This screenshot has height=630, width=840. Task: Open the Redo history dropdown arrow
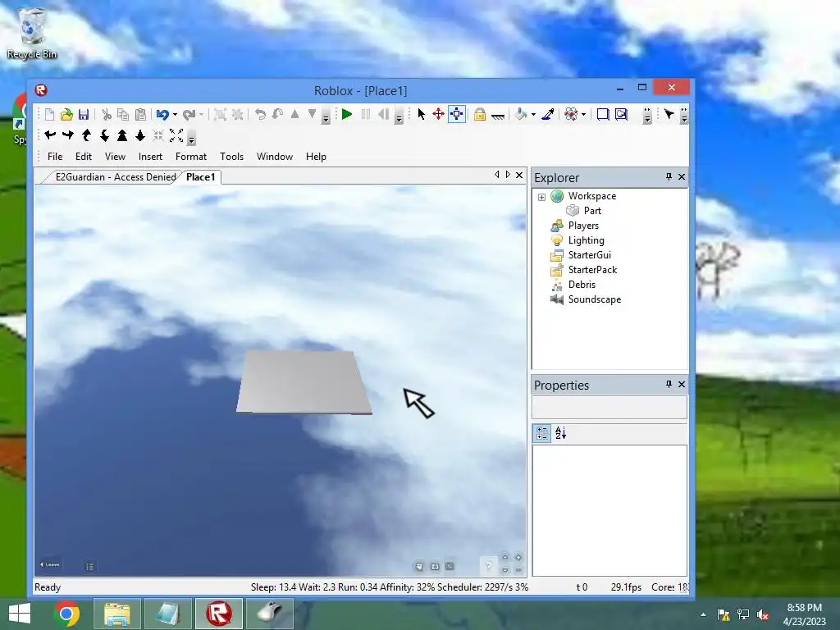click(x=202, y=114)
